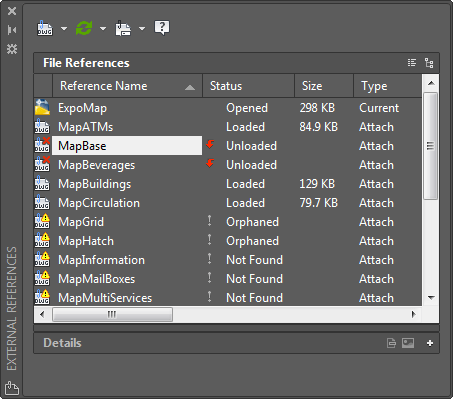Toggle palette auto-hide icon
Image resolution: width=453 pixels, height=399 pixels.
click(12, 30)
